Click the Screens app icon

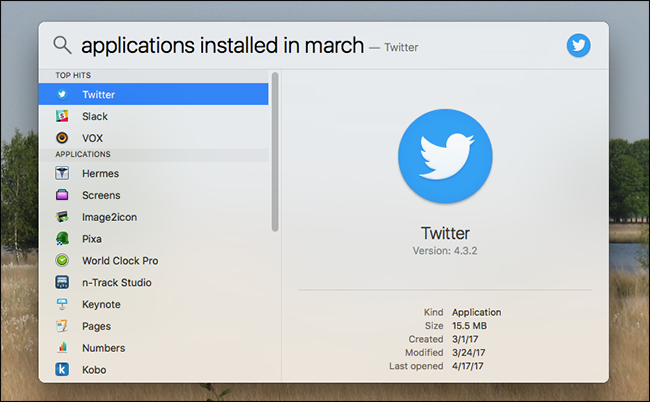point(62,195)
